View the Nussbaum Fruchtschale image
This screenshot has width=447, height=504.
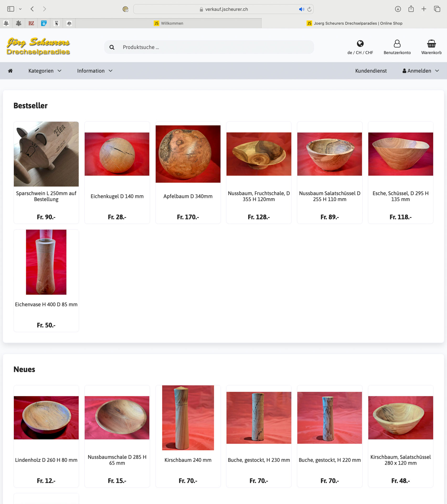259,154
